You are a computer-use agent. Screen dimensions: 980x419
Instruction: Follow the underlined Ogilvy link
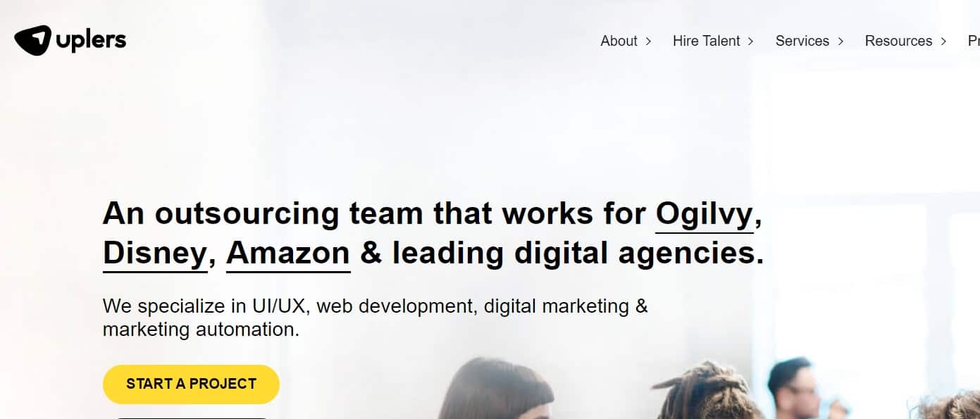(x=705, y=215)
